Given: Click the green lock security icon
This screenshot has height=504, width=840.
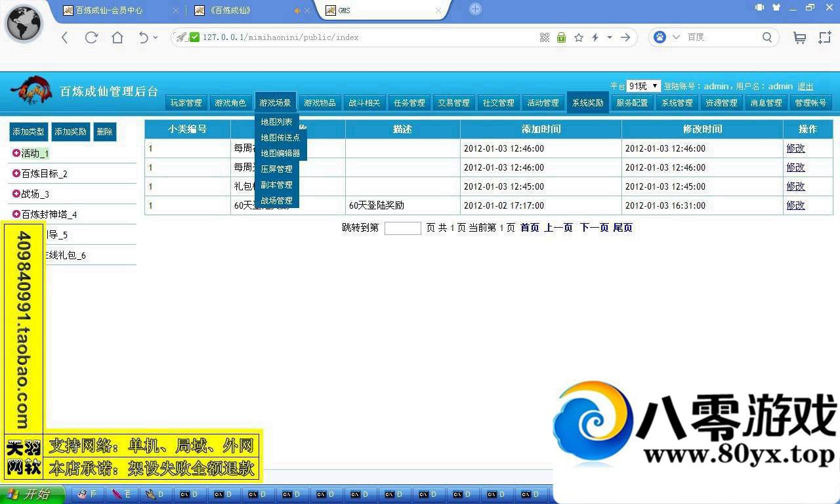Looking at the screenshot, I should pyautogui.click(x=561, y=37).
